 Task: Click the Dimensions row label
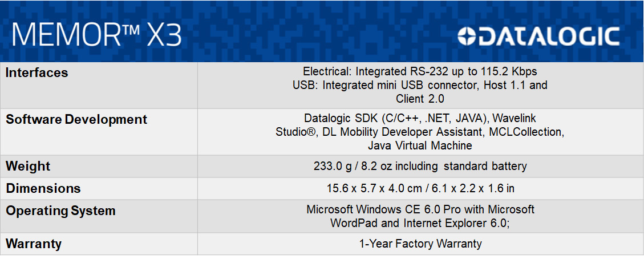tap(43, 188)
